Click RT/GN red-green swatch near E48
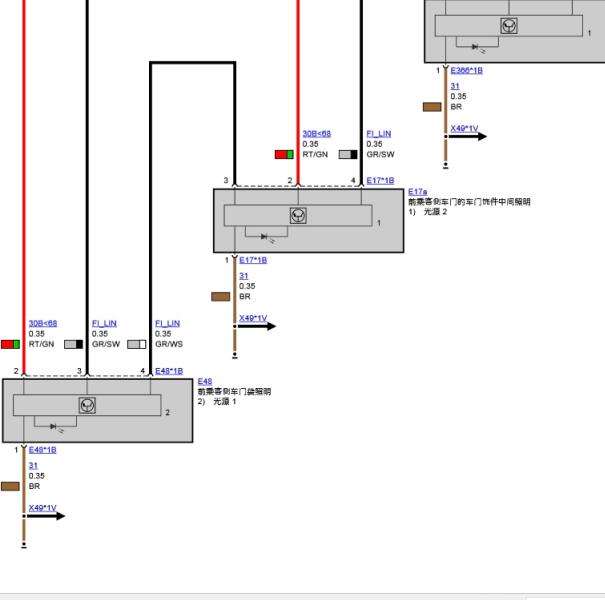605x600 pixels. click(10, 344)
